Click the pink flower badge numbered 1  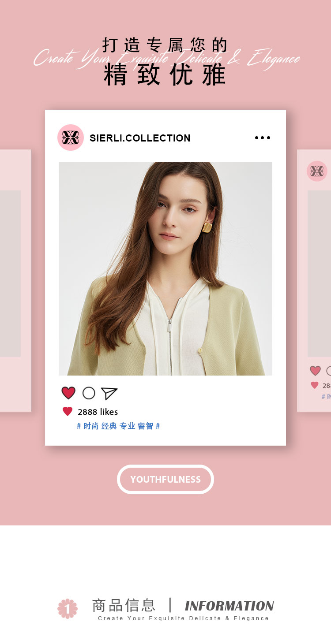[x=68, y=608]
